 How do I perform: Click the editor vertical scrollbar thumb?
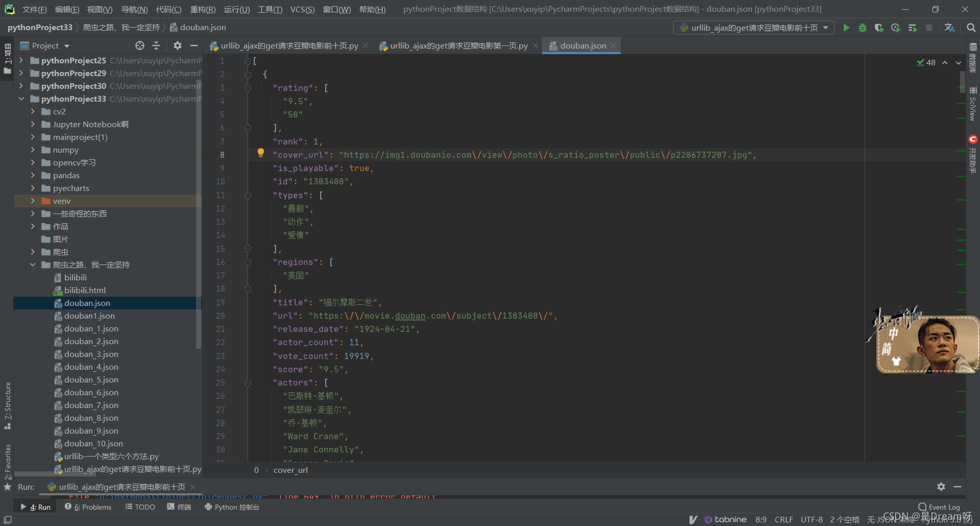[963, 82]
